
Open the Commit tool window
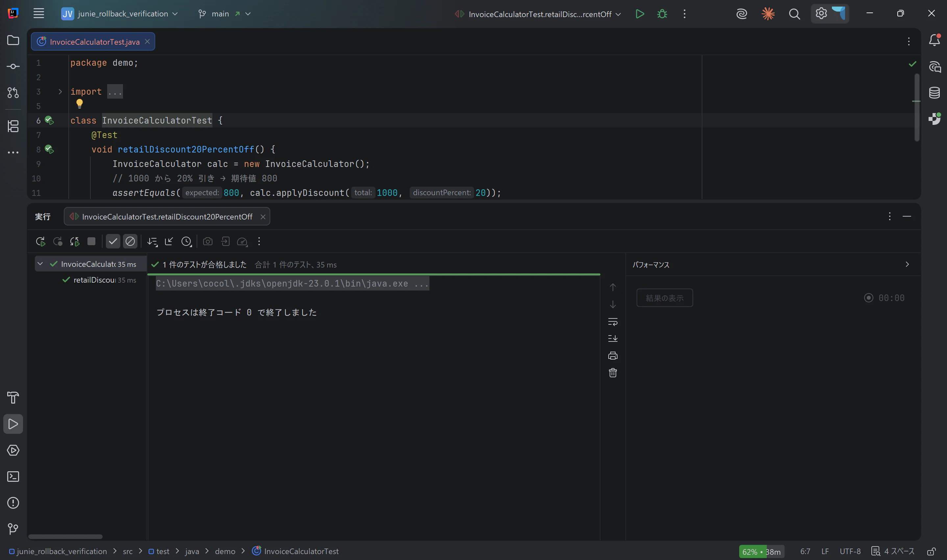[13, 66]
